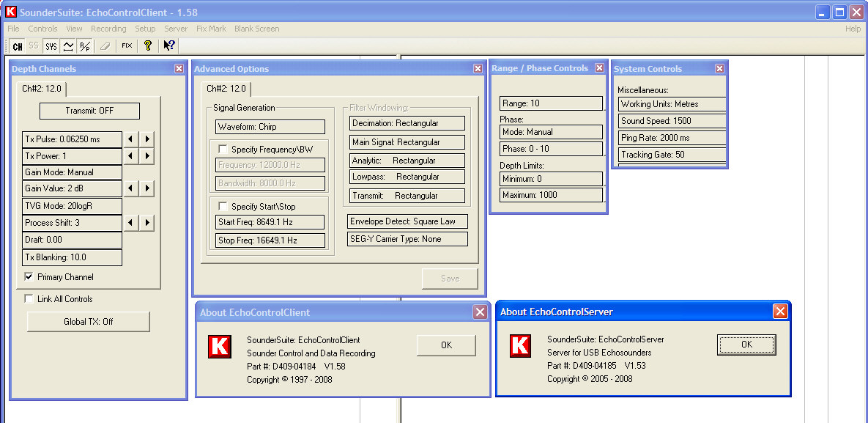Open advanced options via waveform toolbar icon
The image size is (868, 423).
click(68, 46)
